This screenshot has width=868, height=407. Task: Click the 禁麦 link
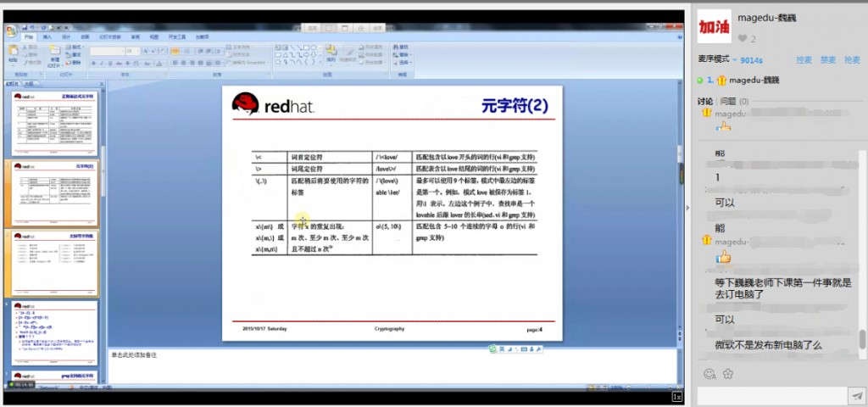click(x=828, y=59)
